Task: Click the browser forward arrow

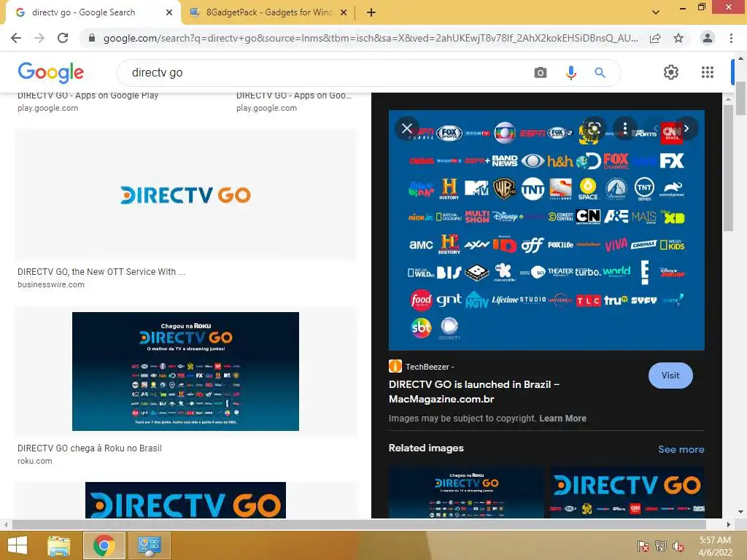Action: (39, 38)
